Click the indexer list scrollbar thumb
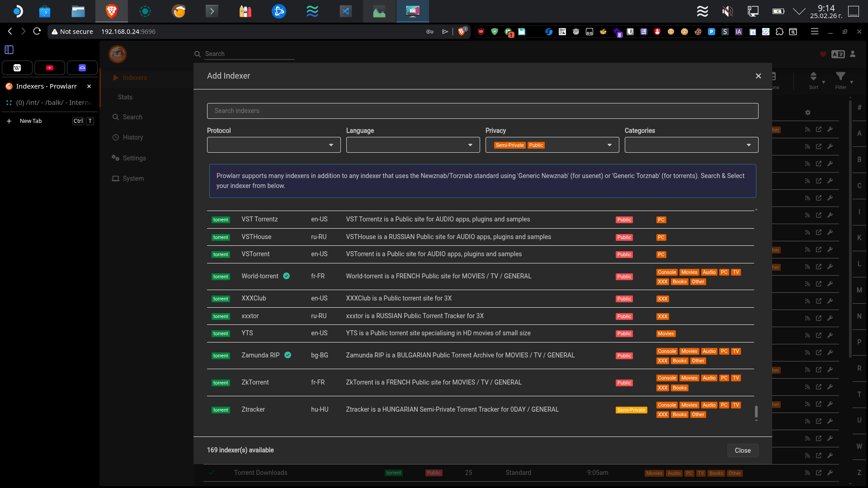Viewport: 868px width, 488px height. 756,411
